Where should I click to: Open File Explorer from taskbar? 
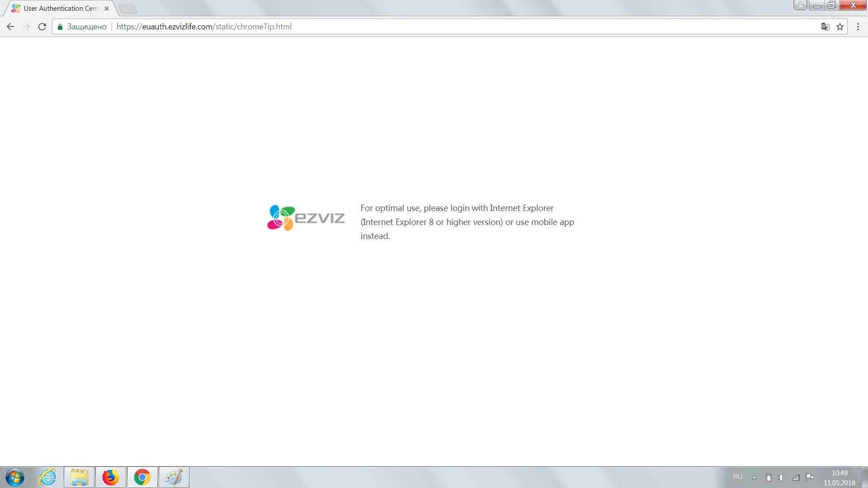(79, 477)
